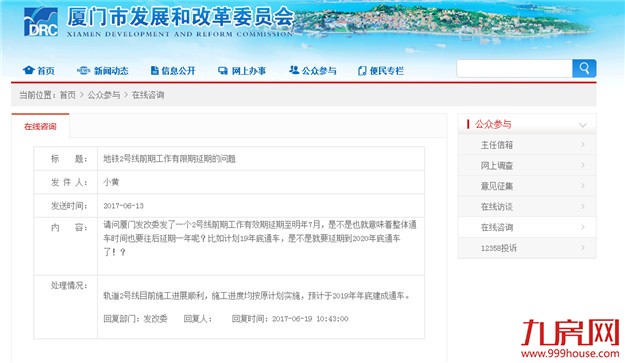Go to 在线咨询 in the breadcrumb

click(148, 95)
